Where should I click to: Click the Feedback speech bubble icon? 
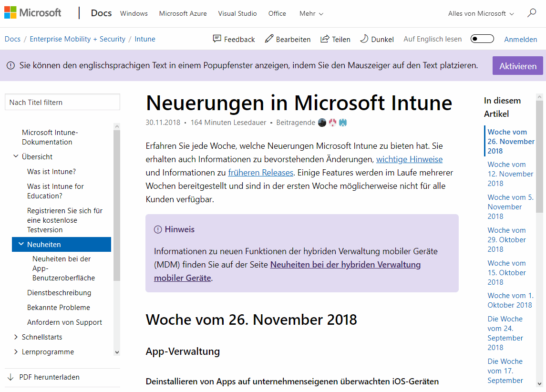(216, 39)
